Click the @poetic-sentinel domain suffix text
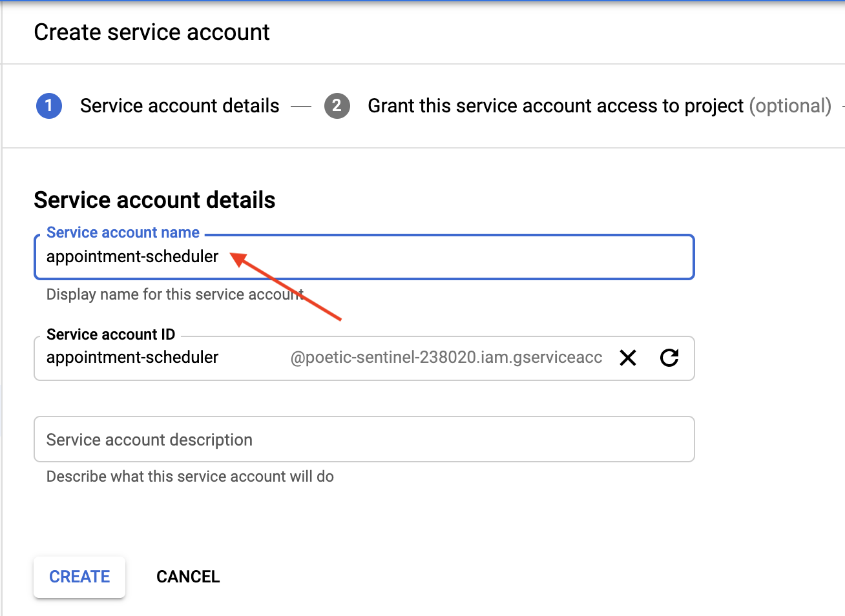This screenshot has height=616, width=845. point(448,356)
